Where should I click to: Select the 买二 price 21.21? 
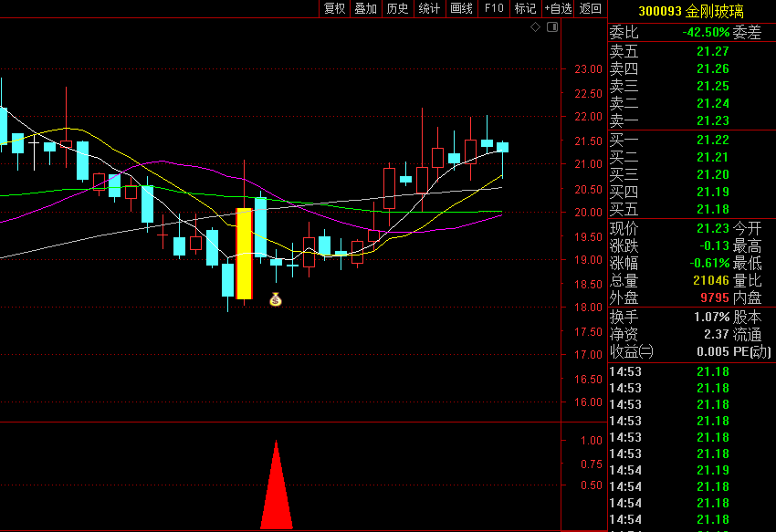(713, 157)
